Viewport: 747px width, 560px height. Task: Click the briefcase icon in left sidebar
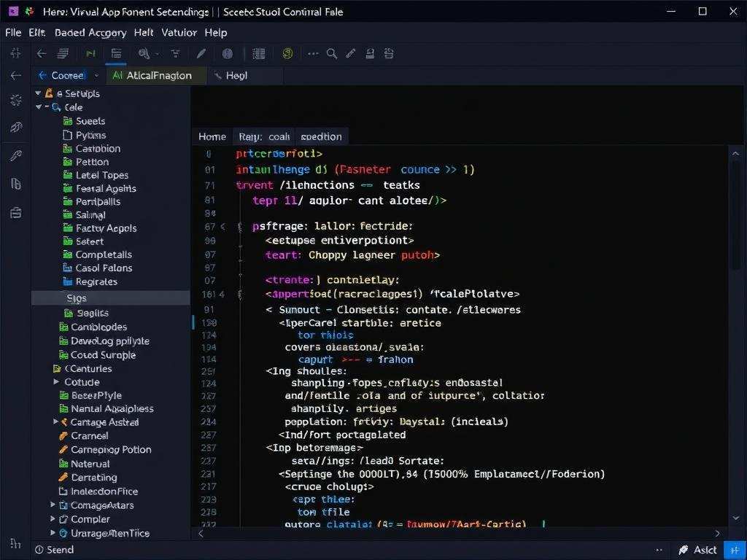click(16, 213)
